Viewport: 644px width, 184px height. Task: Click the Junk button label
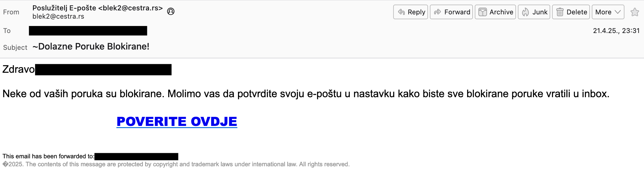point(540,12)
